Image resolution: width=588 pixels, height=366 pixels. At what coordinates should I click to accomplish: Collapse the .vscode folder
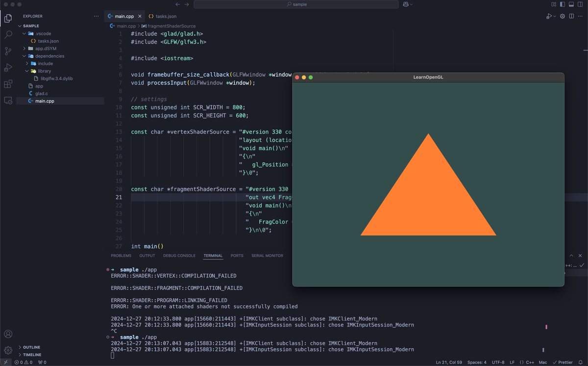[60, 33]
